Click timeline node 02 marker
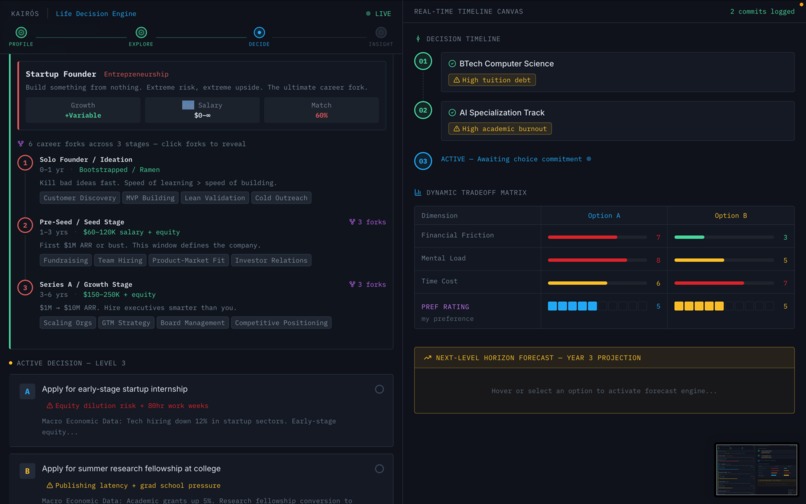 tap(423, 110)
